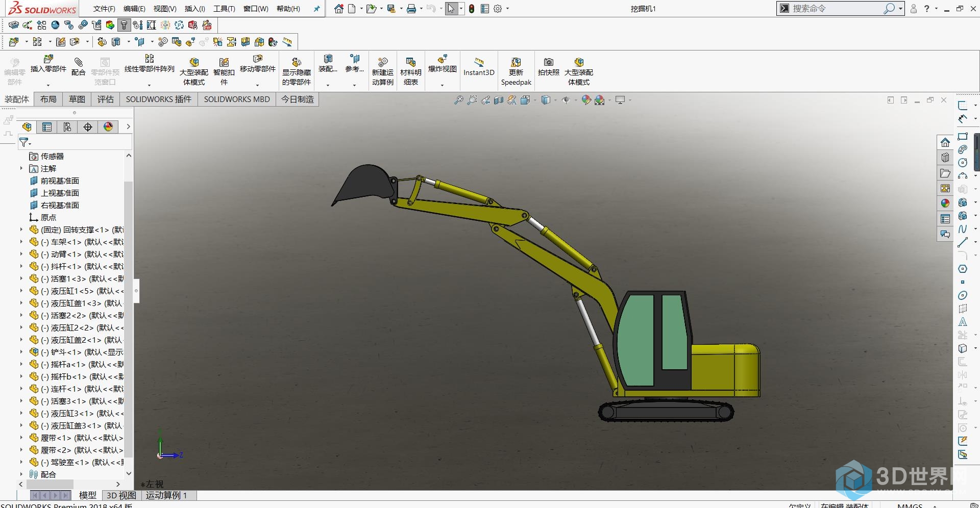Open the DisplayManager color ball tab

click(x=108, y=127)
